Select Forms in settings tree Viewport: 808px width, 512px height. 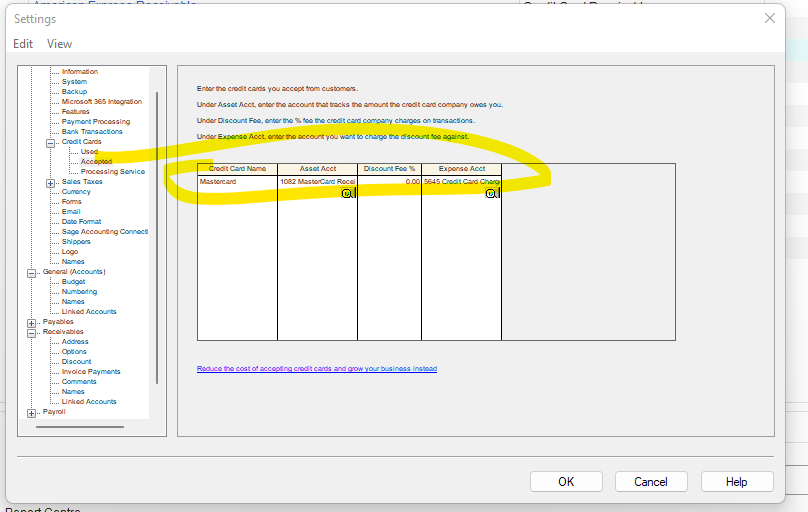72,201
